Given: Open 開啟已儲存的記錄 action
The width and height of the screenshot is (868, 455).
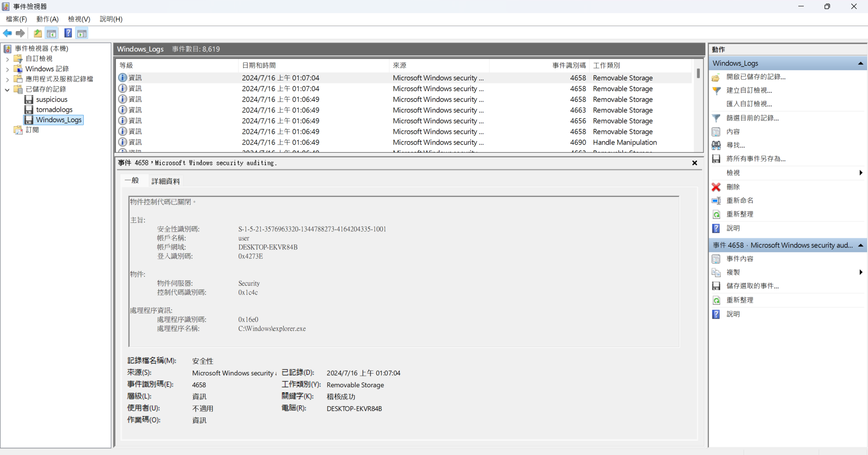Looking at the screenshot, I should click(756, 77).
